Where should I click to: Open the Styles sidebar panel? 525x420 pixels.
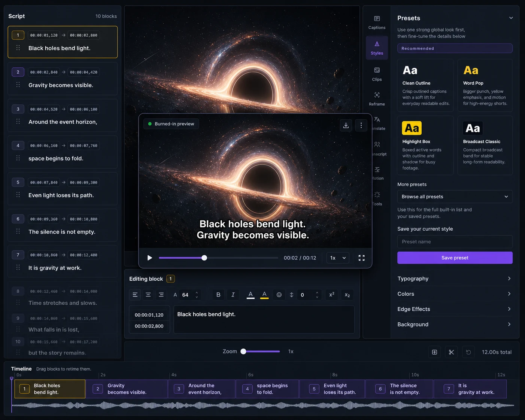point(377,48)
